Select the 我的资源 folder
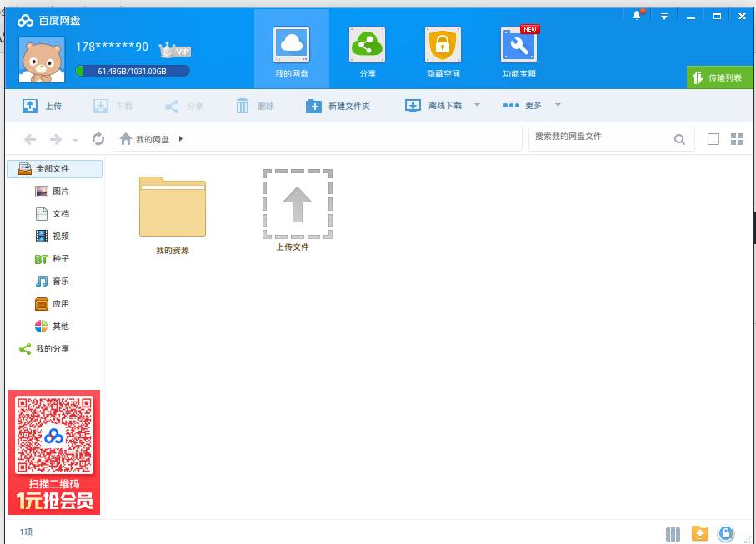This screenshot has height=544, width=756. (x=173, y=215)
